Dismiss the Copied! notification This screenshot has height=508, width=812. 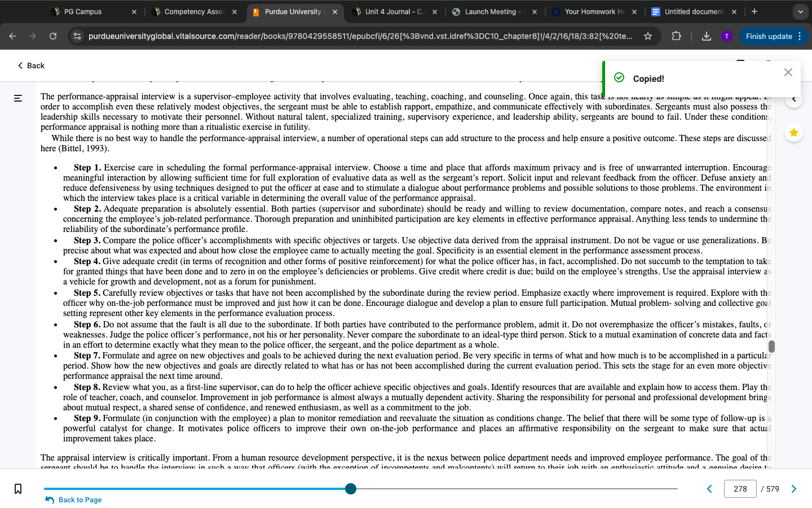click(x=788, y=72)
